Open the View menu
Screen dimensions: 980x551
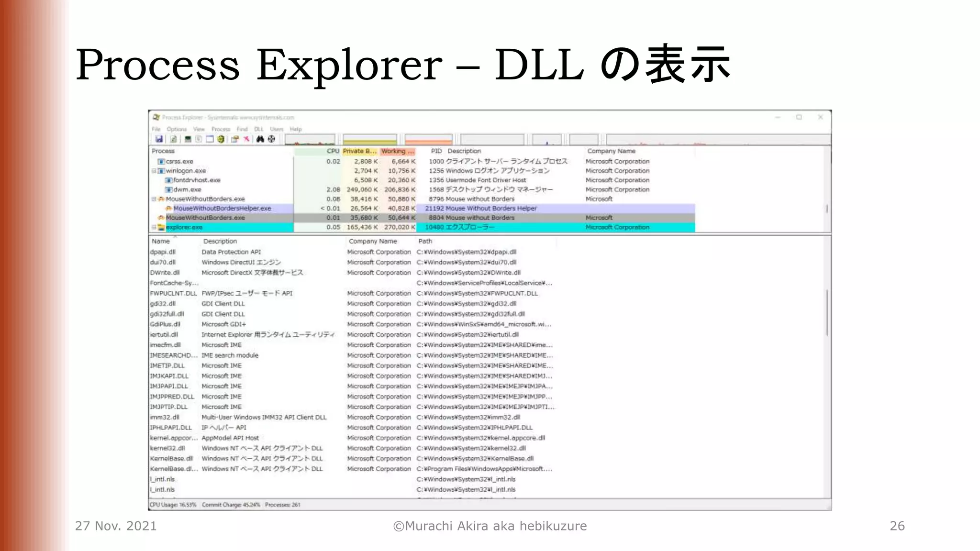click(199, 129)
